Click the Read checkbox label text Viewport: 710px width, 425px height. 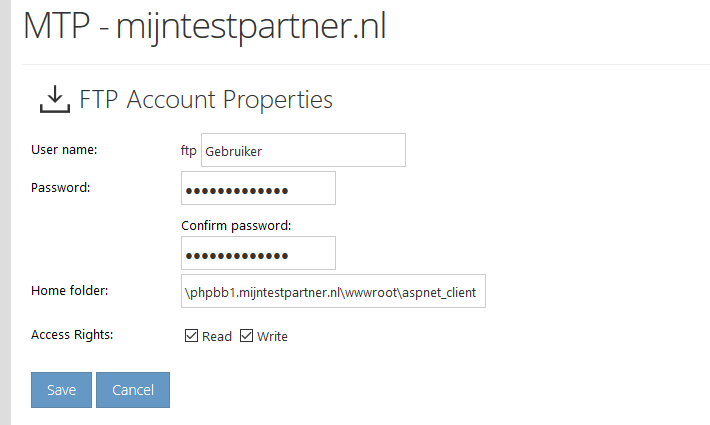pos(217,337)
